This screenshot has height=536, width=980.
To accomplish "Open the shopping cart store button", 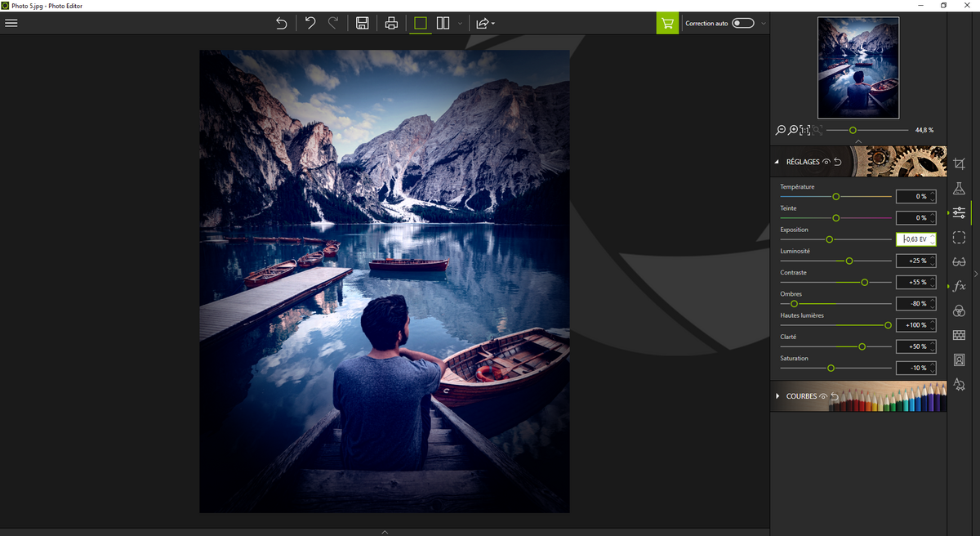I will (667, 23).
